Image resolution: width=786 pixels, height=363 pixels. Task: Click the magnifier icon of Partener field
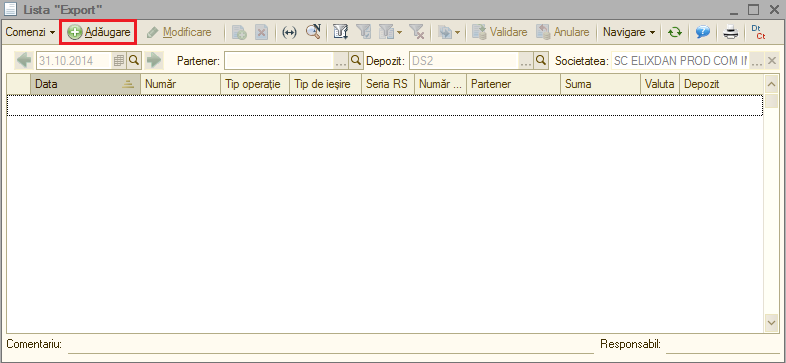pos(355,61)
